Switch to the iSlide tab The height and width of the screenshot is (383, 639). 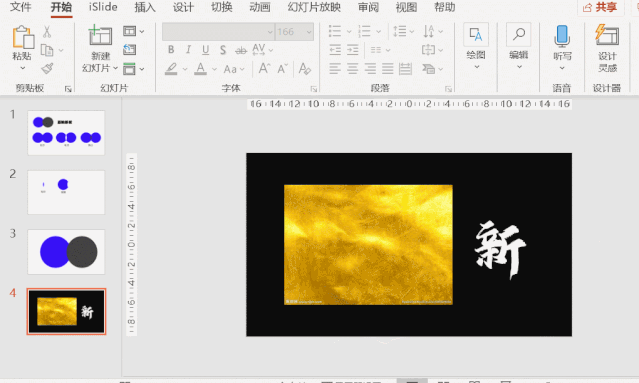click(103, 7)
